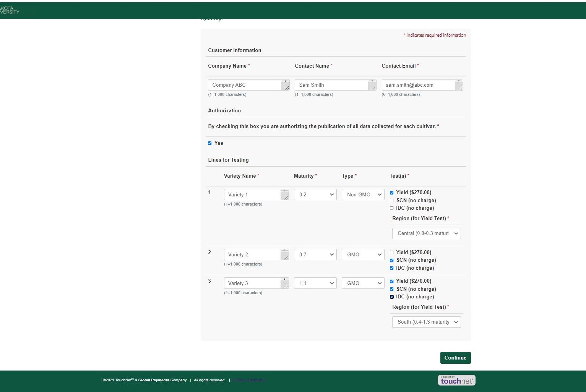
Task: Open the Privacy Statement footer link
Action: click(x=249, y=380)
